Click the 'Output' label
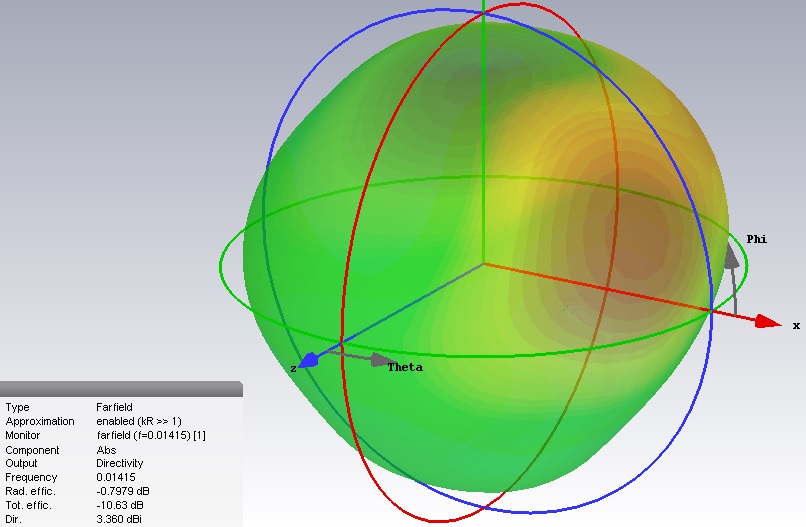Image resolution: width=806 pixels, height=527 pixels. point(21,463)
